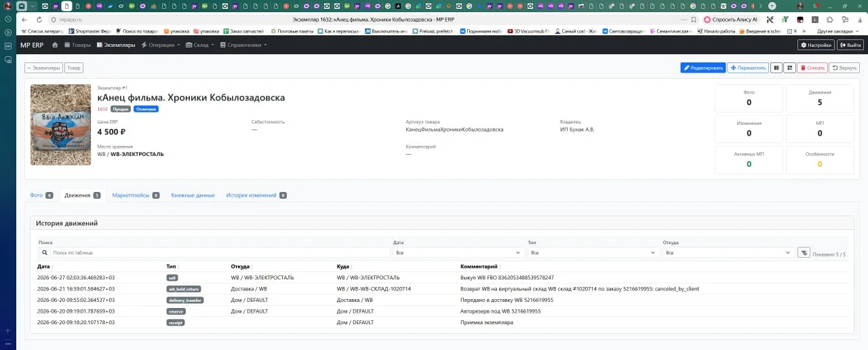Open a new browser tab with plus
Screen dimensions: 868x350
[x=772, y=6]
